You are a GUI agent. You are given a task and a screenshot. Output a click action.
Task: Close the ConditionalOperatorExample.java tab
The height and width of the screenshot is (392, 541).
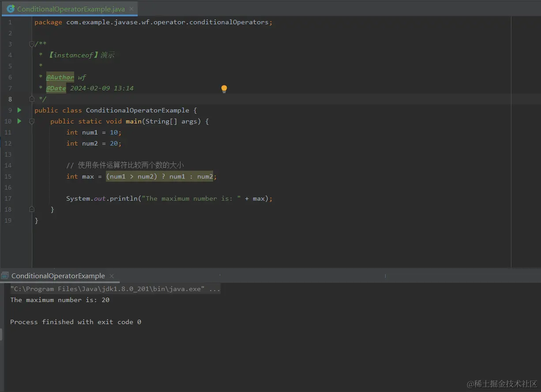tap(131, 9)
